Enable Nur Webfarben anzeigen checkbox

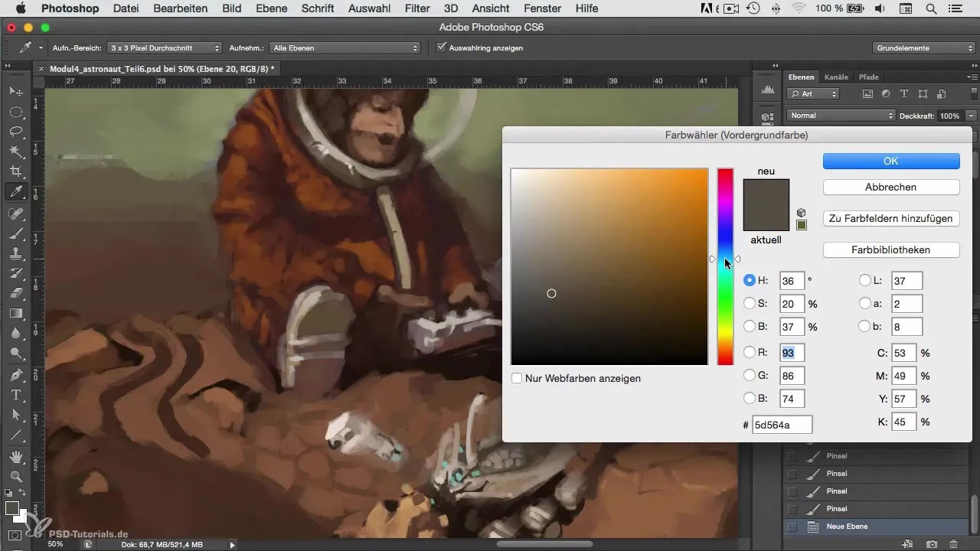coord(517,378)
